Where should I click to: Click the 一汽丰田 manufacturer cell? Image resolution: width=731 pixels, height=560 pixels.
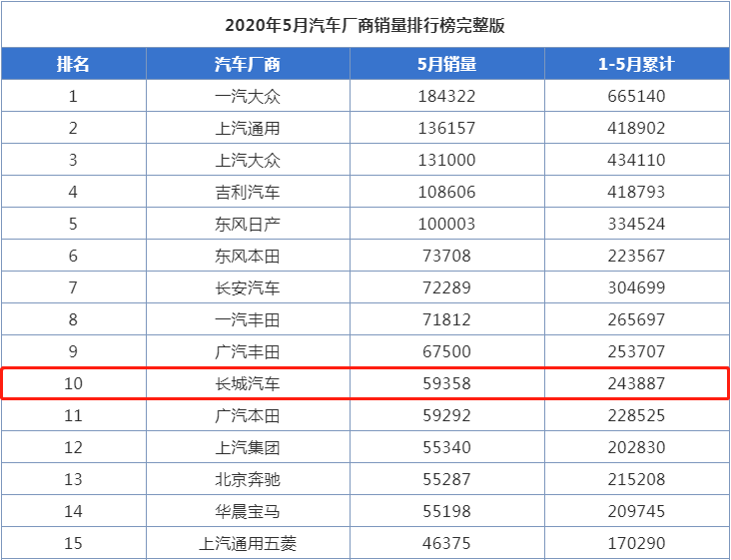[248, 320]
